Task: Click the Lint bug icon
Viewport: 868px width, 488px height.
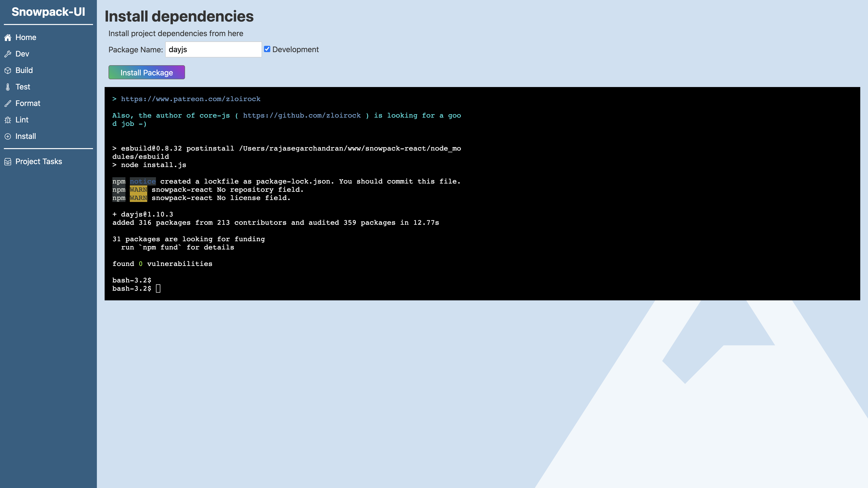Action: [8, 120]
